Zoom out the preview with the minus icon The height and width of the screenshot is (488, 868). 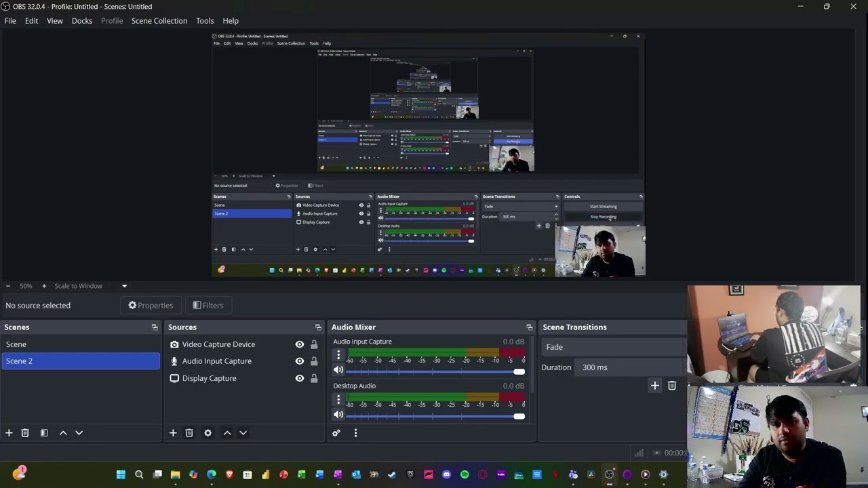coord(7,286)
